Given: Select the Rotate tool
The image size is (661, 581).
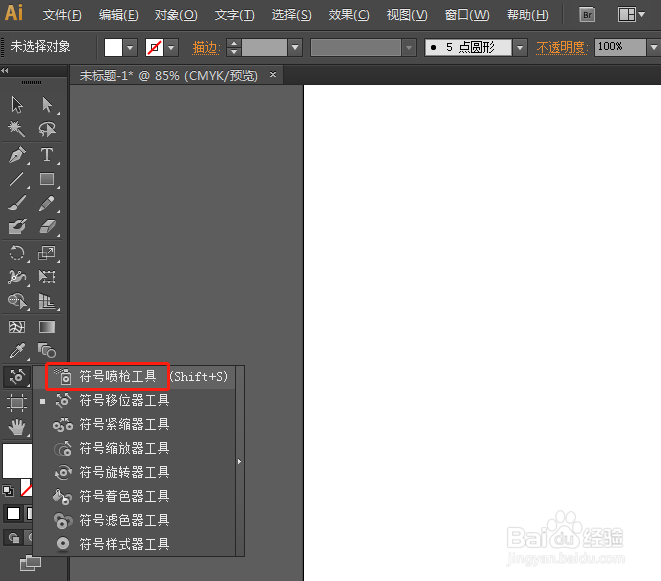Looking at the screenshot, I should (17, 253).
